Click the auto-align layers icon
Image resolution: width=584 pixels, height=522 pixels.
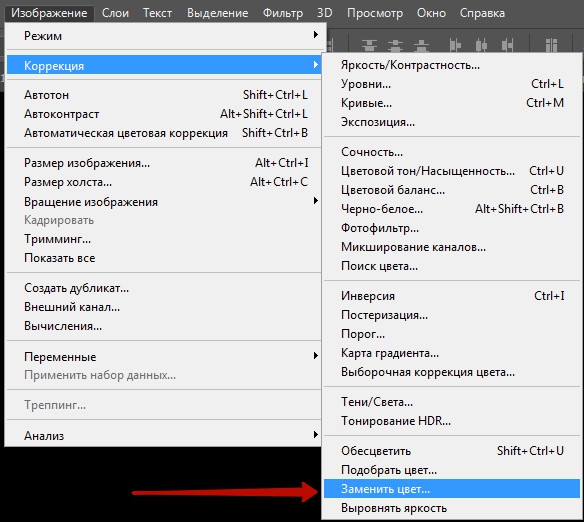[x=551, y=45]
